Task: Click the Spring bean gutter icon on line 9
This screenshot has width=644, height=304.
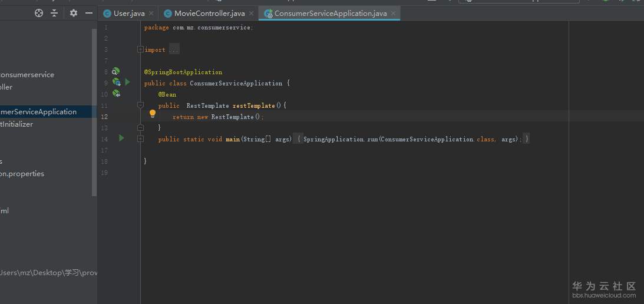Action: click(x=116, y=82)
